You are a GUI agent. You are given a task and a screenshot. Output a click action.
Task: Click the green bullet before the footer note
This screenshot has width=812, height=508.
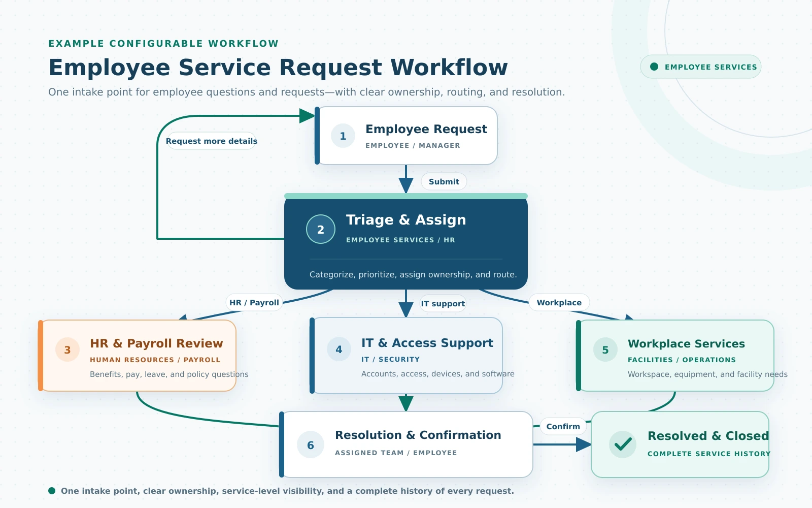[x=52, y=491]
